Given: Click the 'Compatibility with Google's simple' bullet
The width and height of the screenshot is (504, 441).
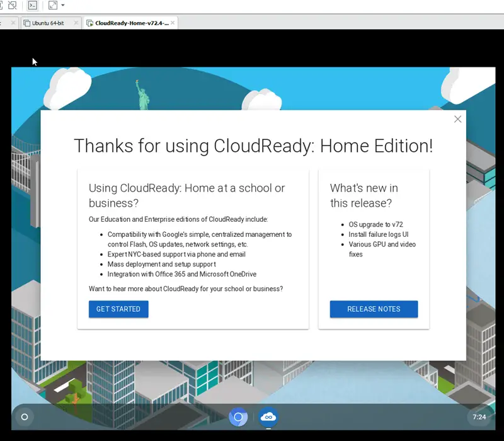Looking at the screenshot, I should [x=200, y=239].
